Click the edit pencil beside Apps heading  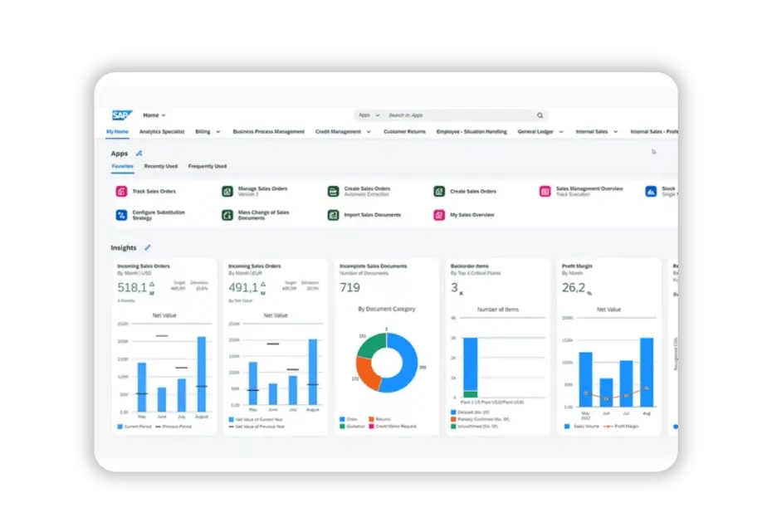[139, 154]
